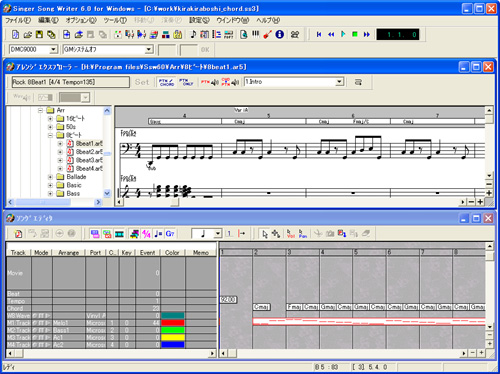The image size is (500, 374).
Task: Open the オプション(O) menu
Action: coord(81,20)
